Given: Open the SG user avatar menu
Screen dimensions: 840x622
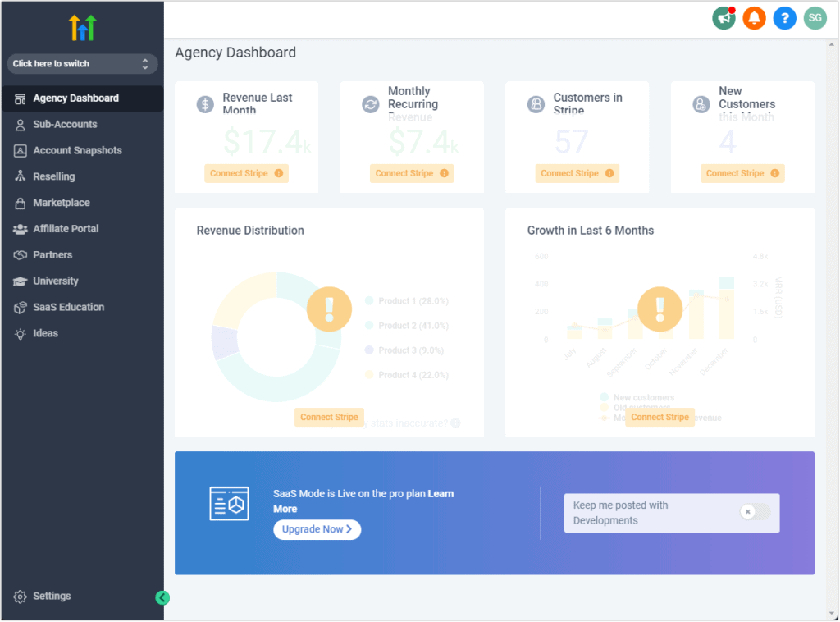Looking at the screenshot, I should (815, 18).
